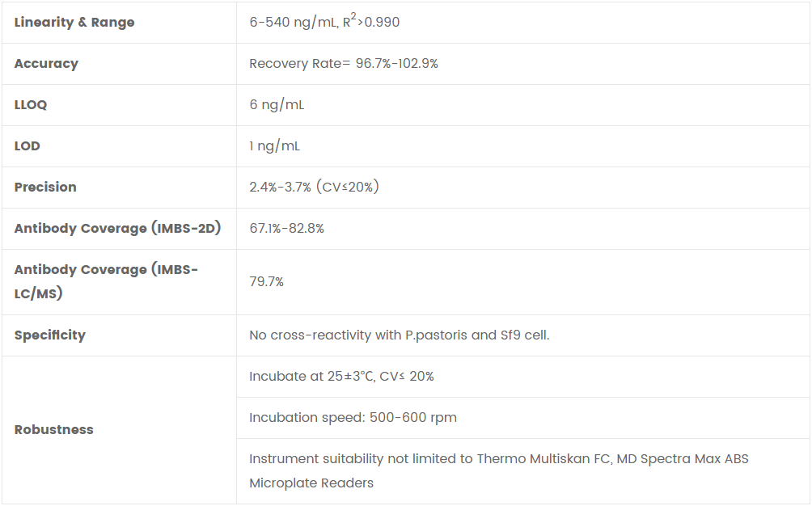
Task: Select the LOD value "1 ng/mL"
Action: click(x=275, y=146)
